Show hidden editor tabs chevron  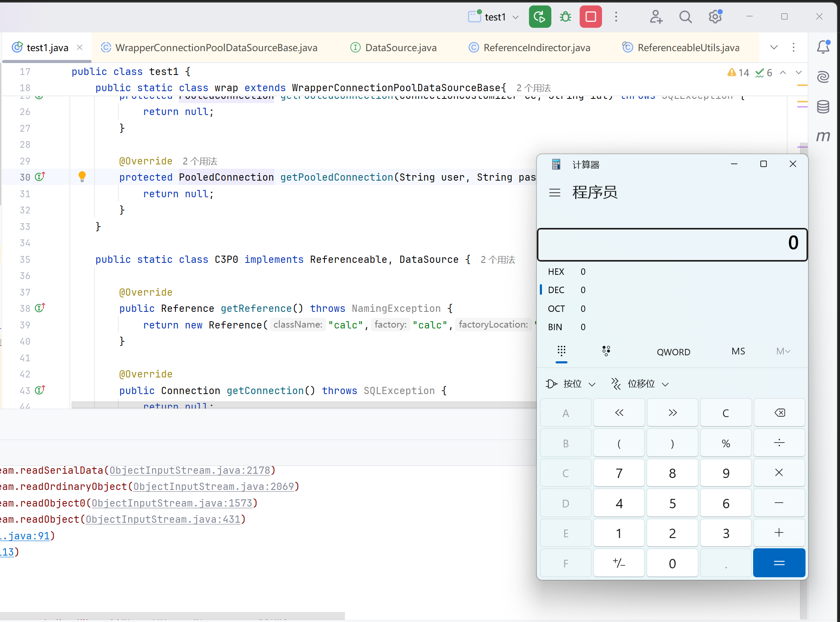coord(774,47)
